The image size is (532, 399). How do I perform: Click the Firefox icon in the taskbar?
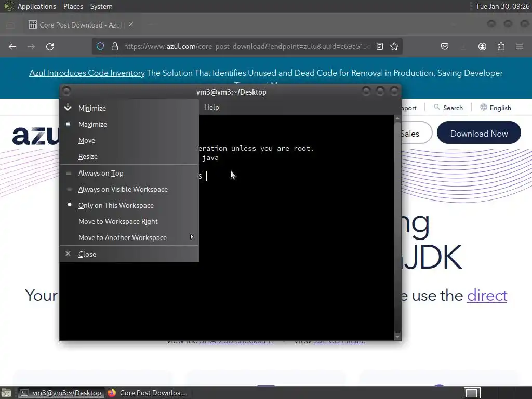(112, 393)
